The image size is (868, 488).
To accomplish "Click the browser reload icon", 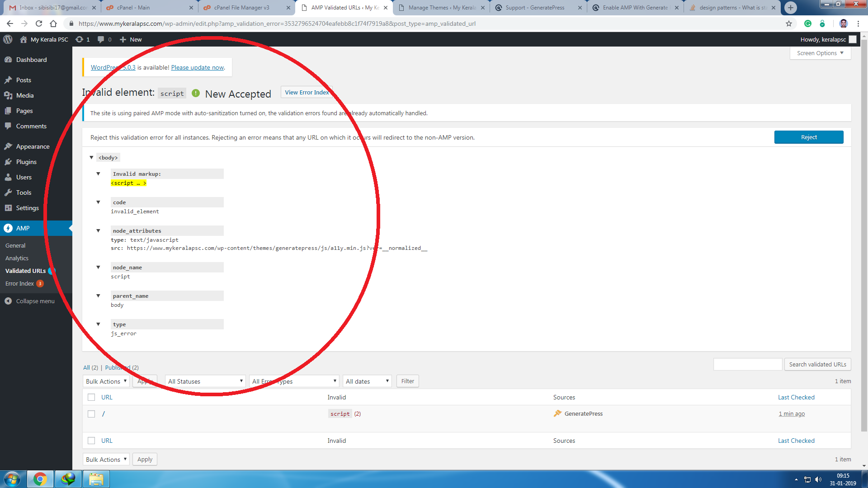I will click(x=39, y=23).
